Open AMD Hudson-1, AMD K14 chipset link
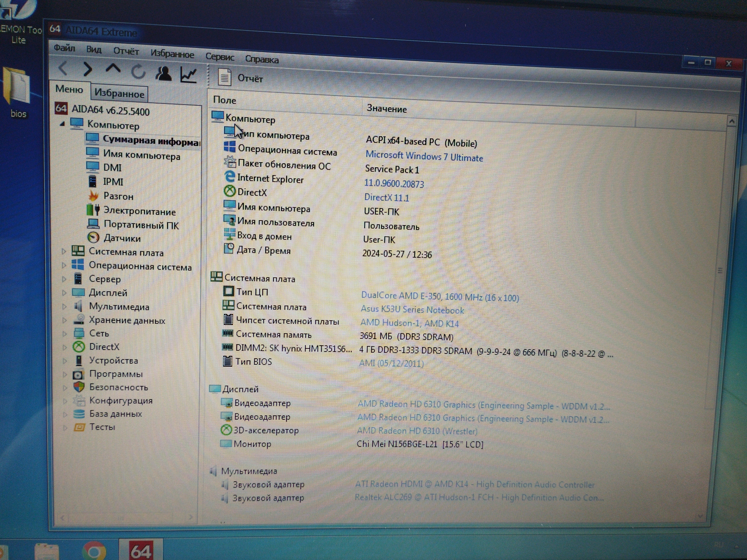Image resolution: width=747 pixels, height=560 pixels. tap(409, 323)
